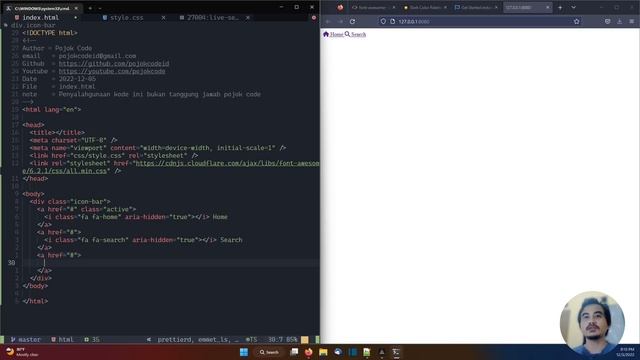Screen dimensions: 640x360
Task: Close the style.css buffer tab
Action: click(x=163, y=18)
